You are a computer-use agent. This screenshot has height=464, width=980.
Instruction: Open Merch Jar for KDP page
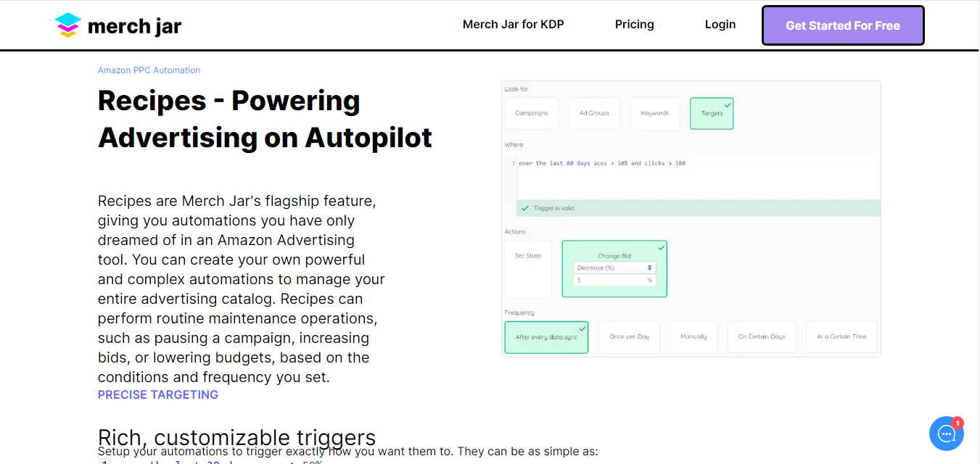[x=514, y=25]
